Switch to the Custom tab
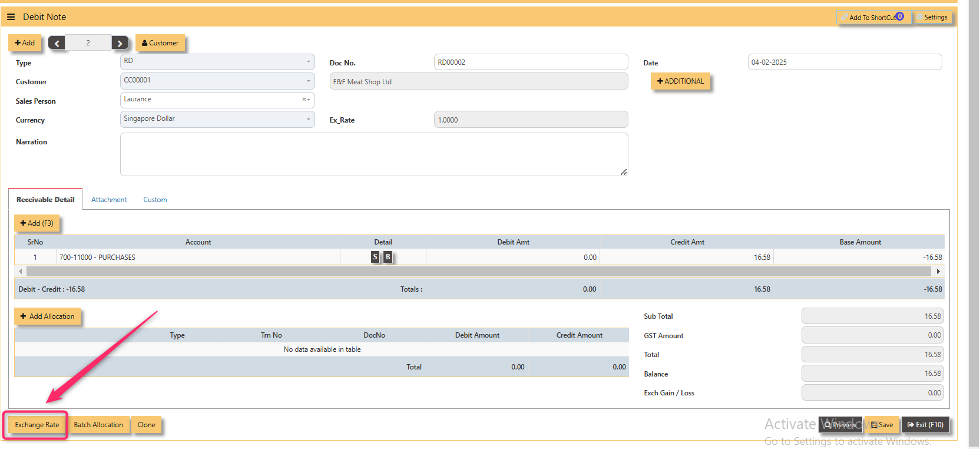Screen dimensions: 980x449 point(155,200)
